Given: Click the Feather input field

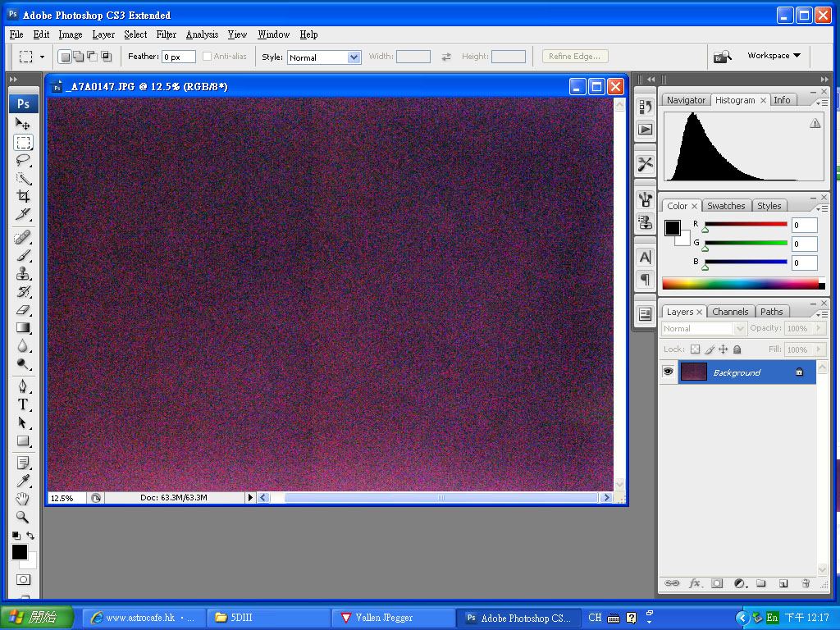Looking at the screenshot, I should click(x=178, y=57).
